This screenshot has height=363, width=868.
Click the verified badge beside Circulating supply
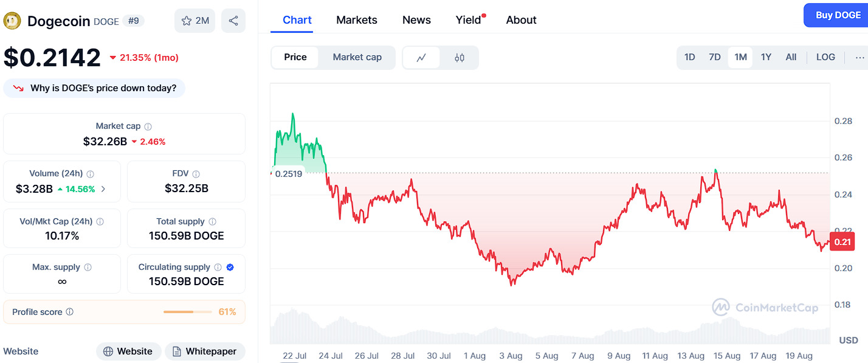tap(230, 268)
